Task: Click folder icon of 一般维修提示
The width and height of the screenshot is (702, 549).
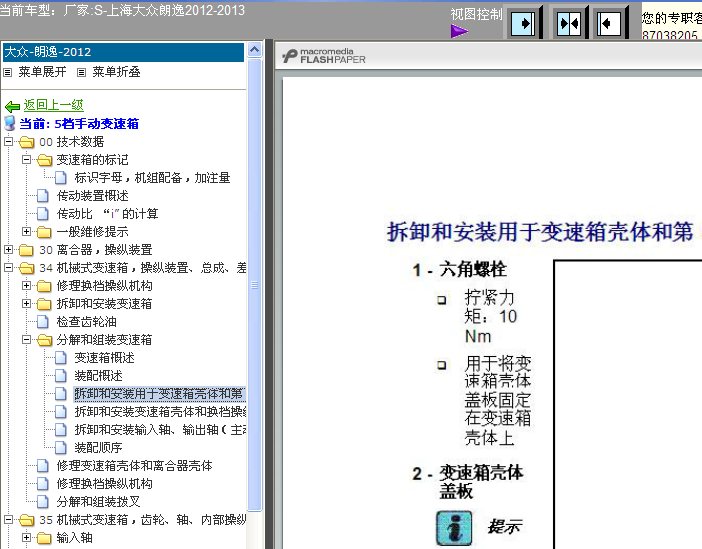Action: [45, 232]
